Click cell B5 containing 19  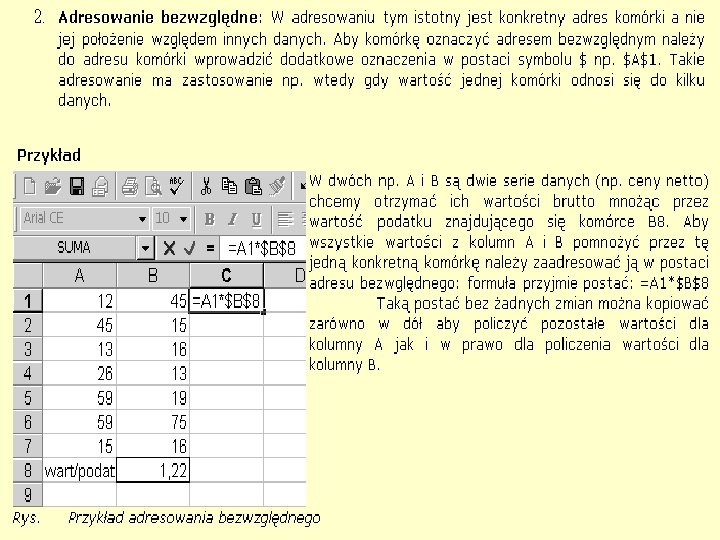[153, 397]
